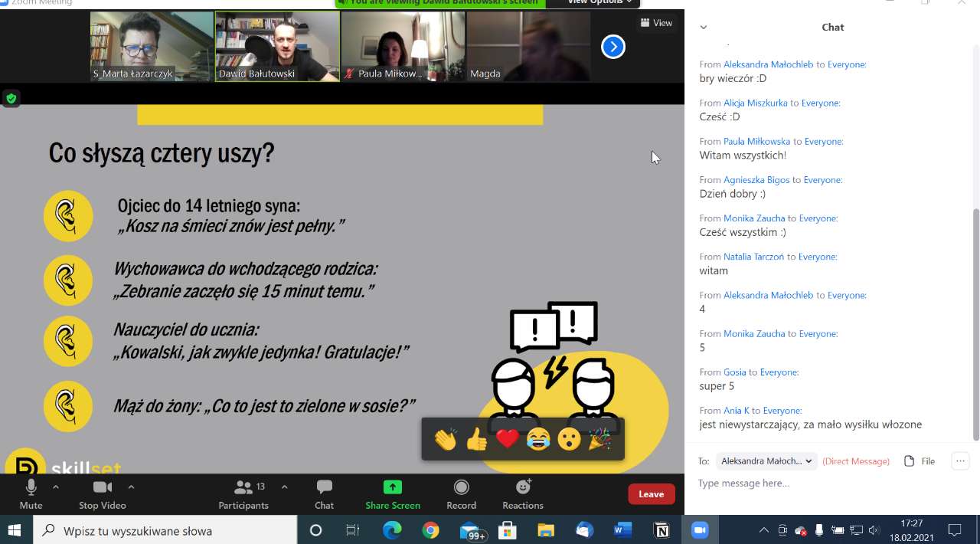Viewport: 980px width, 544px height.
Task: Send the clapping hands emoji reaction
Action: pos(445,440)
